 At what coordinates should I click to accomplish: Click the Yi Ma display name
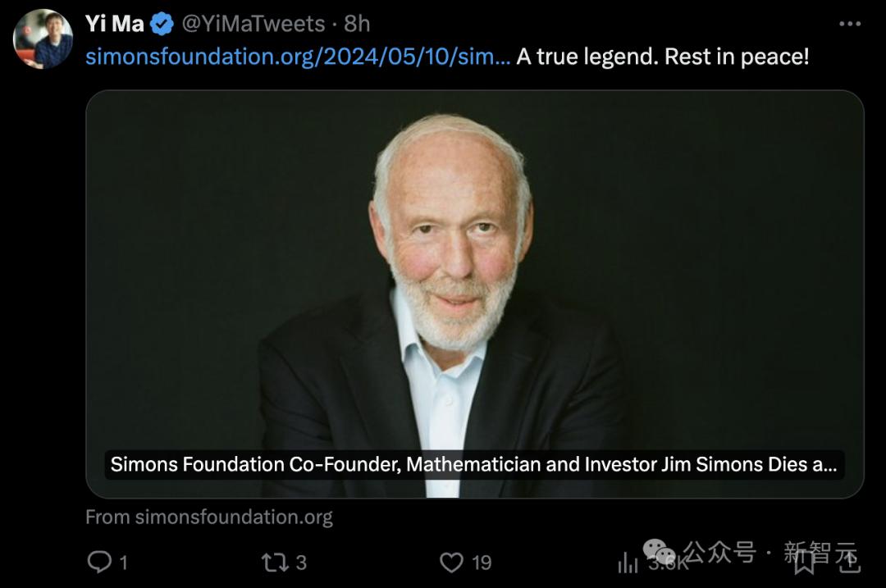115,24
